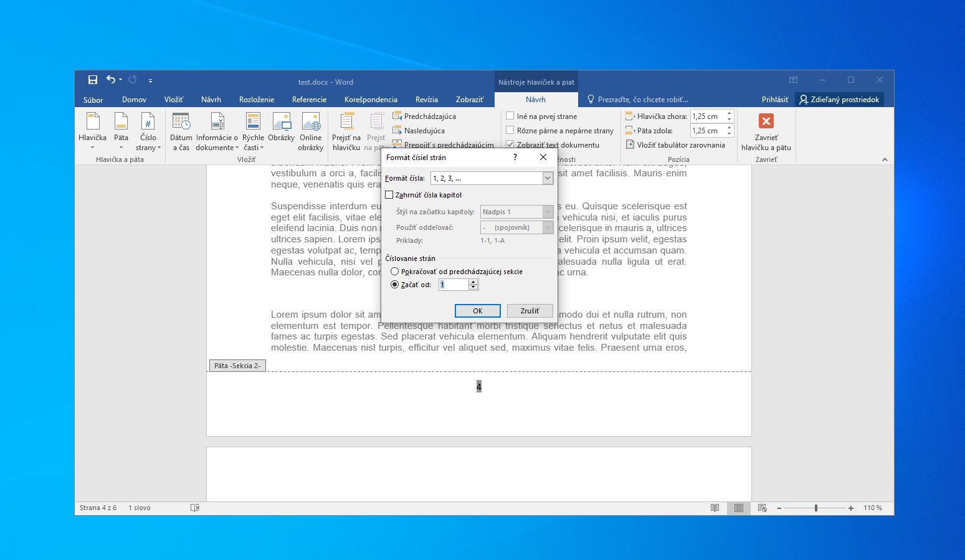This screenshot has height=560, width=965.
Task: Close the Formát čísiel strán dialog
Action: click(x=543, y=157)
